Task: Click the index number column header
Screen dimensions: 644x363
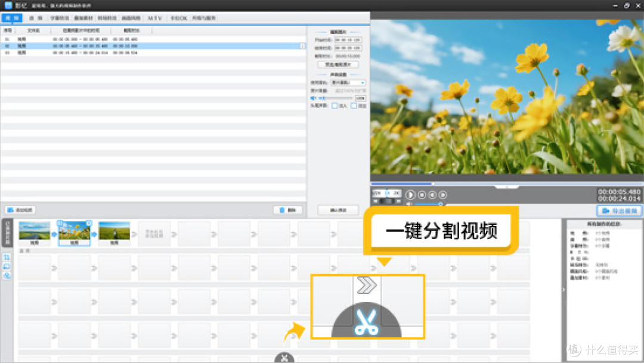Action: coord(8,30)
